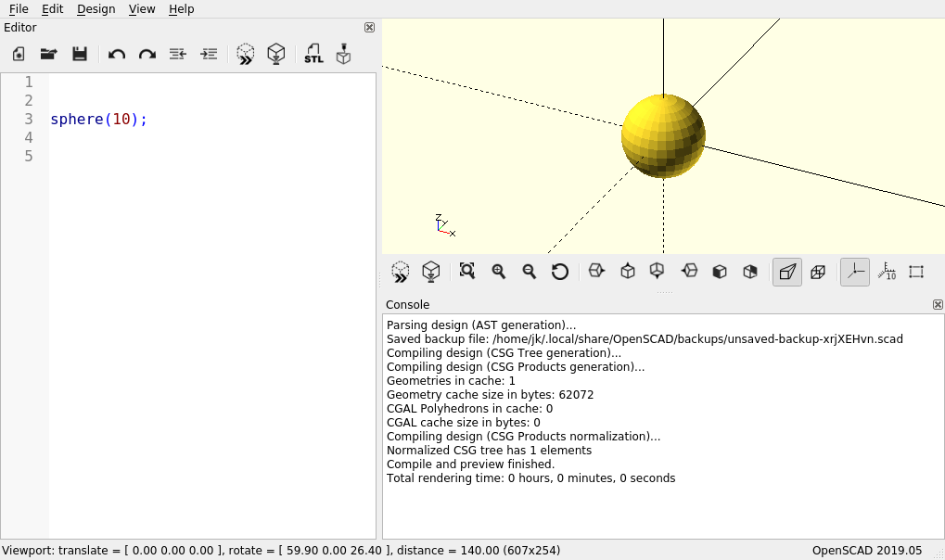Export the model as STL

313,54
